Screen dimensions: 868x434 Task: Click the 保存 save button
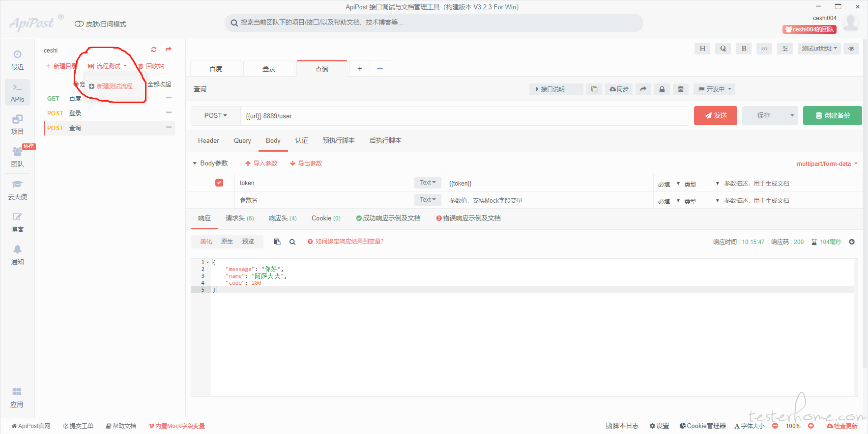764,116
